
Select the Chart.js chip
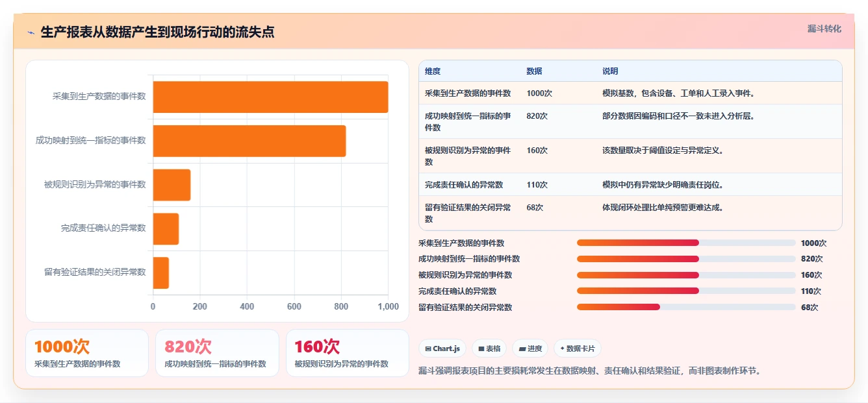(442, 348)
